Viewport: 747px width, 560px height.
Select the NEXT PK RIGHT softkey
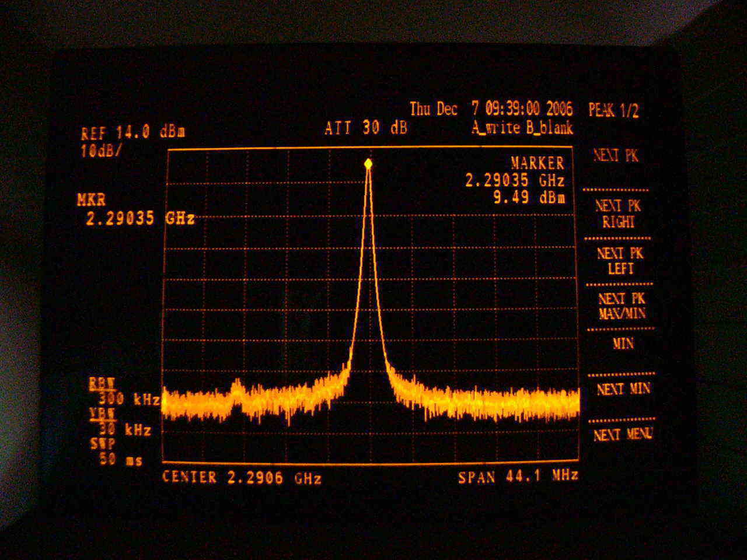pos(617,214)
